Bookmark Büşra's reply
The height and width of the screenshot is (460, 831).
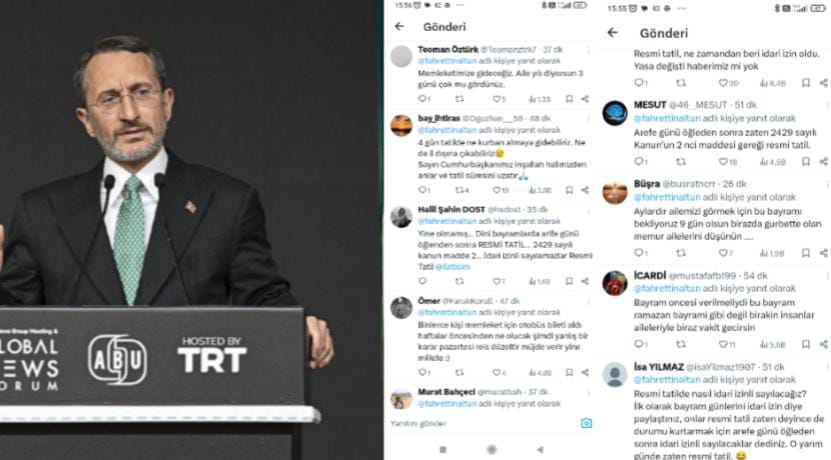806,253
